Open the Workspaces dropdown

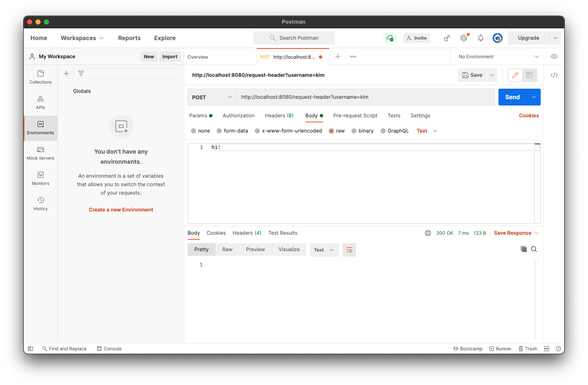point(82,38)
